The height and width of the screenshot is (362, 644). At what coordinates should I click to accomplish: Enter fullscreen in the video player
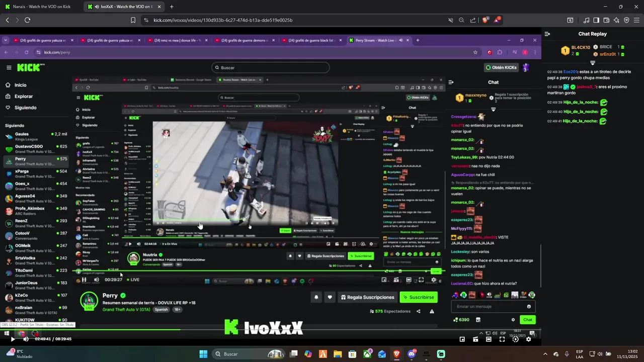click(502, 339)
